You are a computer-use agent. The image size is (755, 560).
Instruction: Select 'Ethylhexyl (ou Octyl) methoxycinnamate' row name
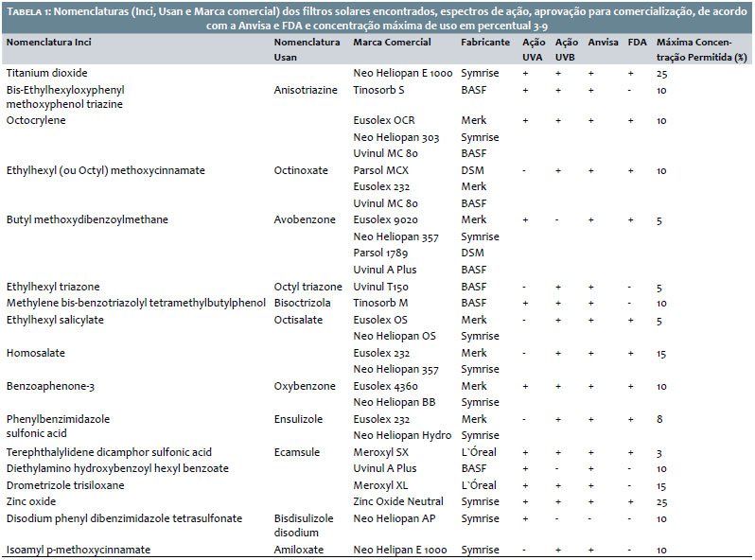click(105, 170)
